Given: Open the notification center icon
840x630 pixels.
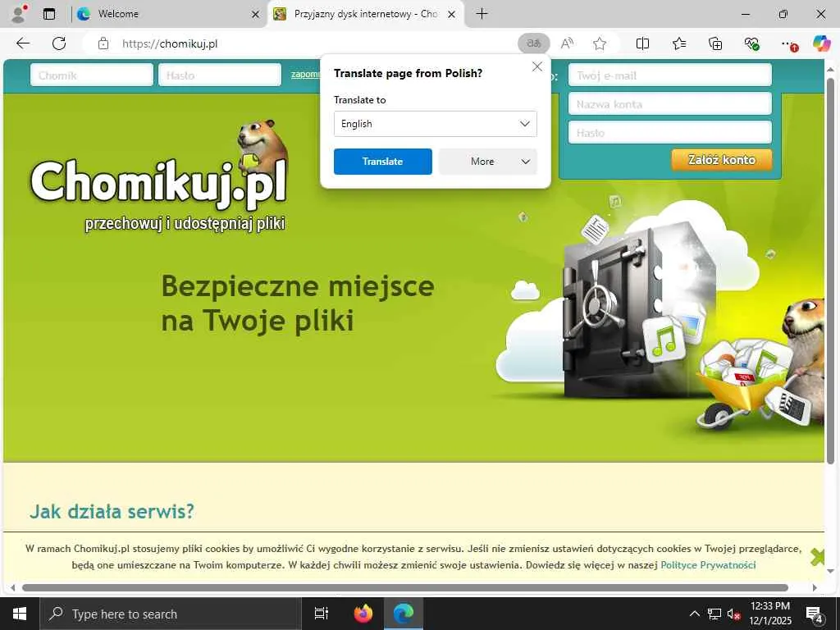Looking at the screenshot, I should click(815, 614).
